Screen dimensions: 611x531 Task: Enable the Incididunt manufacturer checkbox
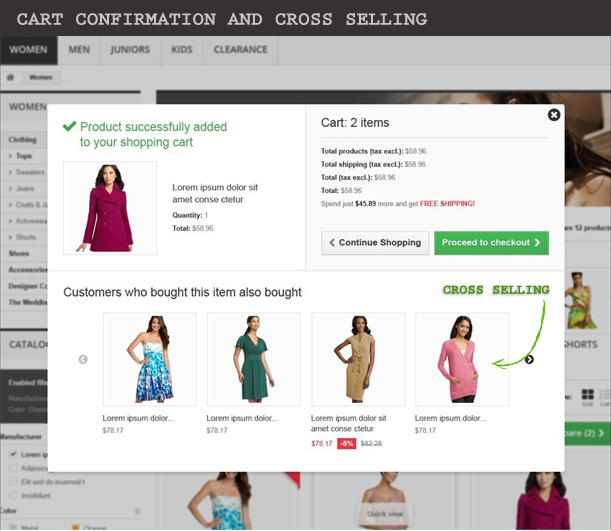12,493
